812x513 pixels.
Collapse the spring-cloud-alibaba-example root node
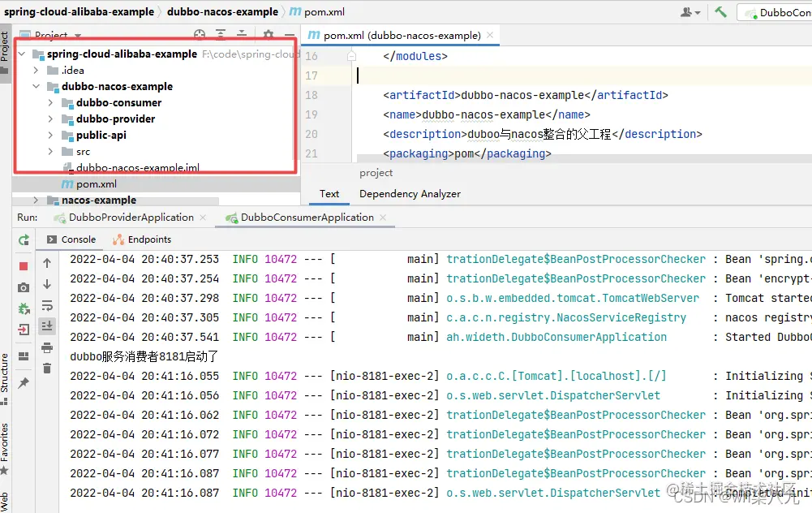pyautogui.click(x=22, y=54)
